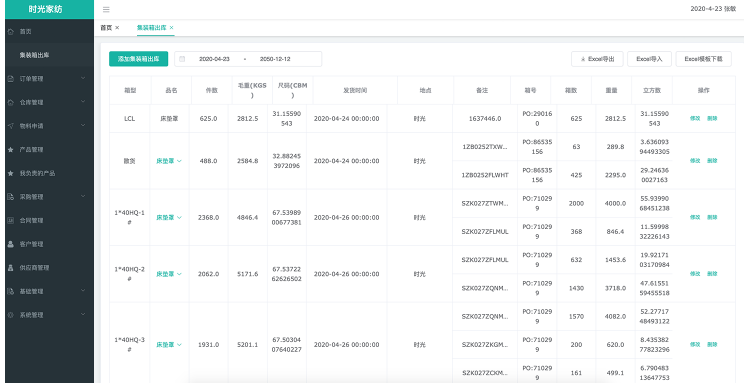The width and height of the screenshot is (744, 383).
Task: Click the 供应商管理 sidebar icon
Action: (x=10, y=268)
